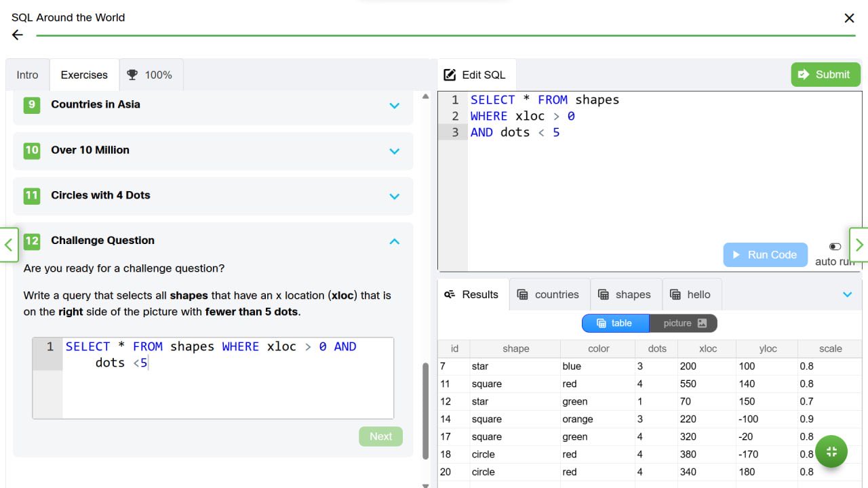868x488 pixels.
Task: Click the green exit fullscreen round button
Action: coord(831,451)
